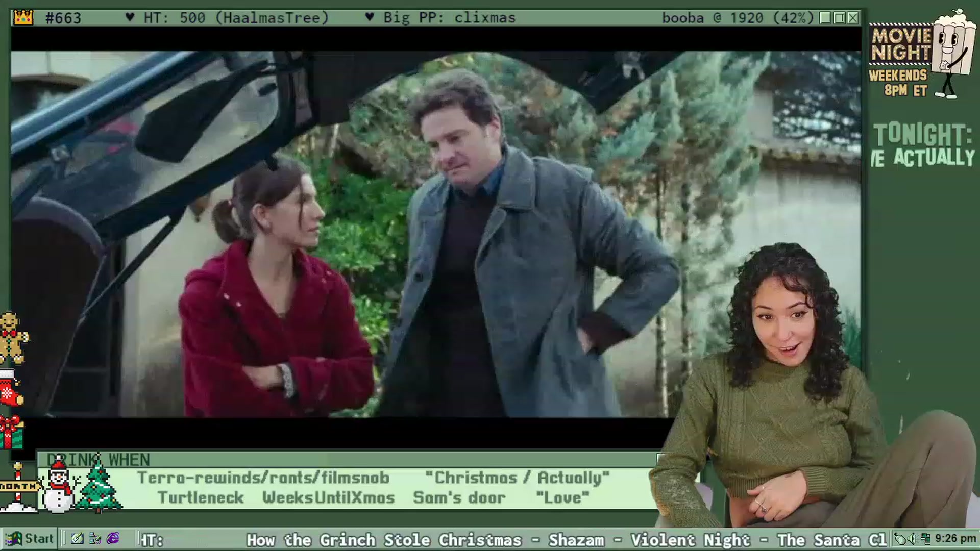Click the TONIGHT: heading in the sidebar
Image resolution: width=980 pixels, height=551 pixels.
923,135
